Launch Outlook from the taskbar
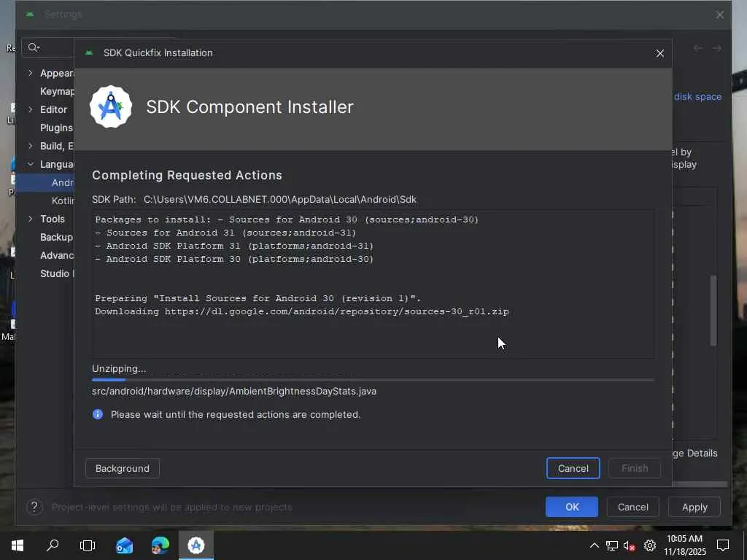Image resolution: width=747 pixels, height=560 pixels. (124, 545)
